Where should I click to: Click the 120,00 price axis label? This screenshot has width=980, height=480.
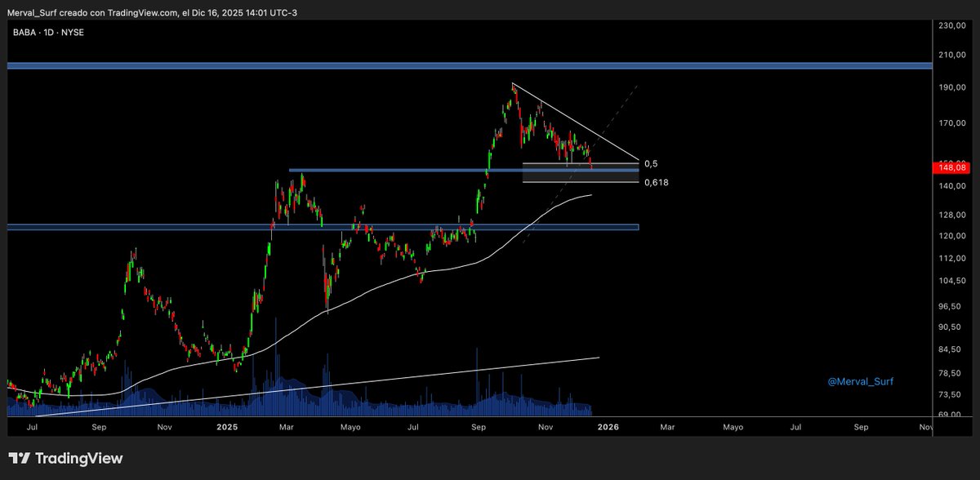pos(951,237)
